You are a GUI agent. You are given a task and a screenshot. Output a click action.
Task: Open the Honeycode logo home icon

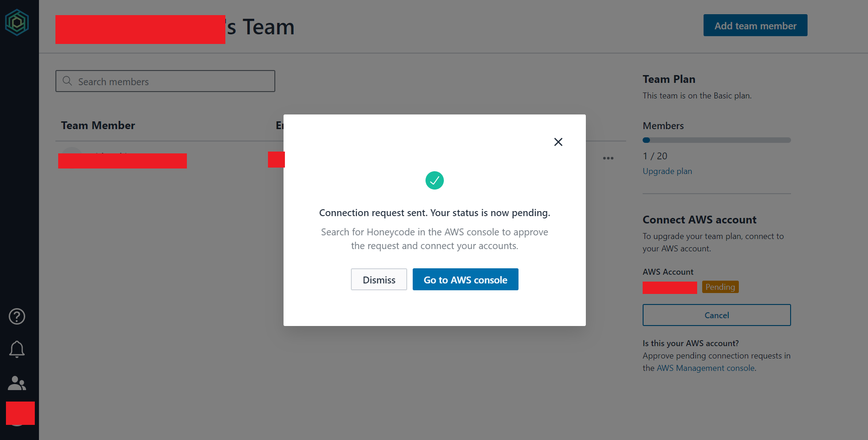[x=17, y=22]
